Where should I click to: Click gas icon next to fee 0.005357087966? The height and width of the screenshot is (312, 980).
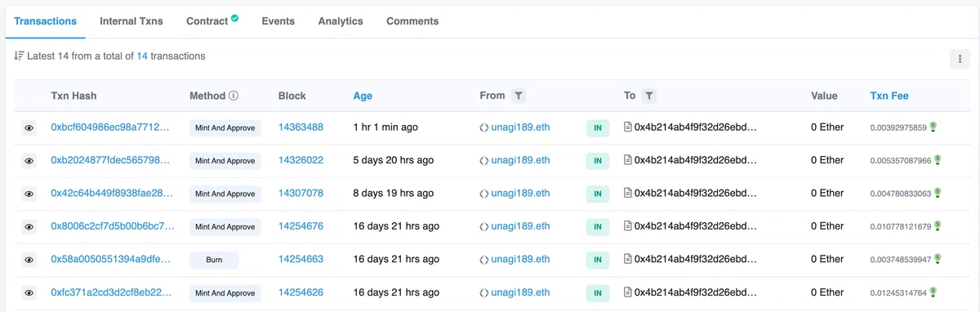point(938,159)
